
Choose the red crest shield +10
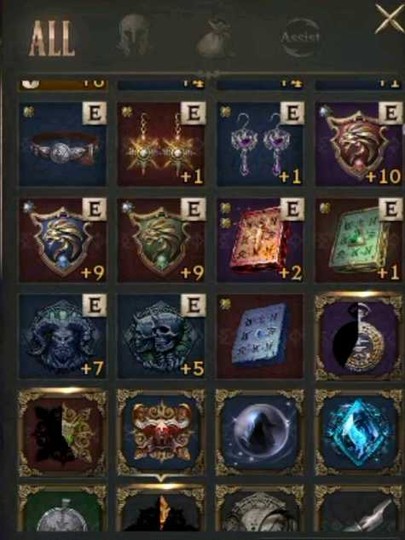pos(359,144)
